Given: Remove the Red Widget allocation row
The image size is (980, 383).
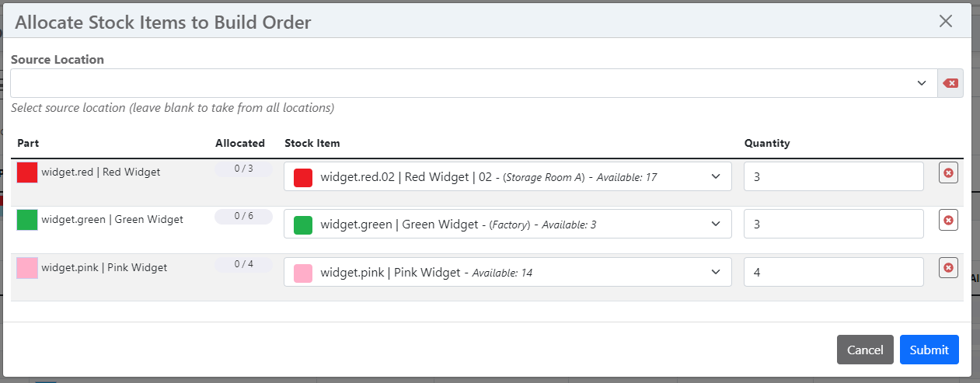Looking at the screenshot, I should click(948, 173).
